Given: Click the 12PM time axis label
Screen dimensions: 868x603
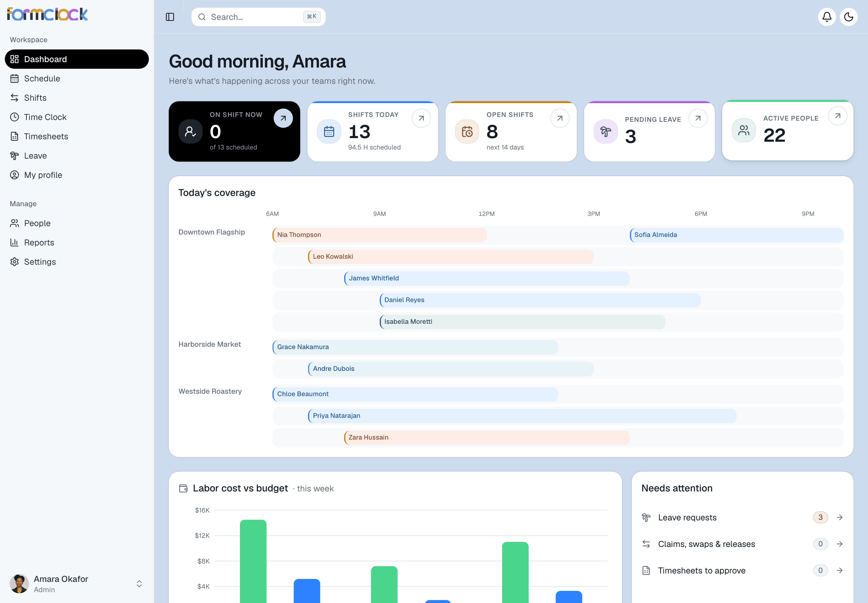Looking at the screenshot, I should click(486, 214).
